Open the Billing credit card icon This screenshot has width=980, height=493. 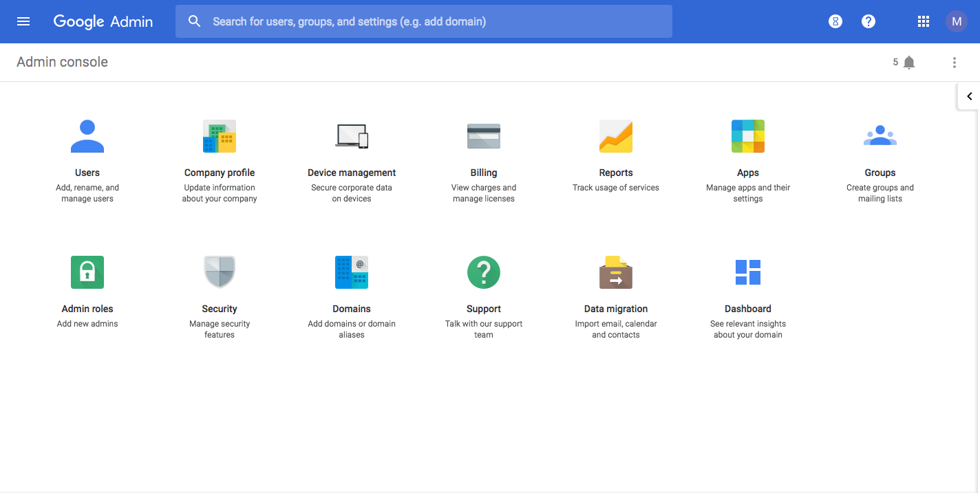(x=484, y=136)
